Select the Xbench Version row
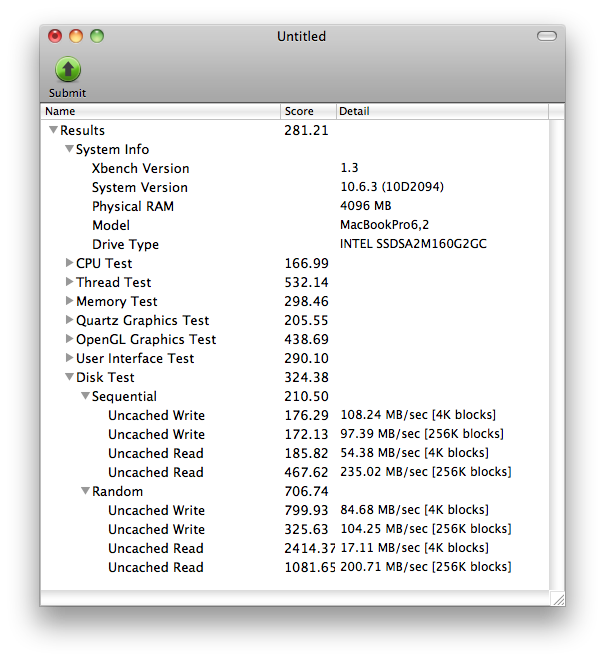This screenshot has width=605, height=661. click(295, 168)
